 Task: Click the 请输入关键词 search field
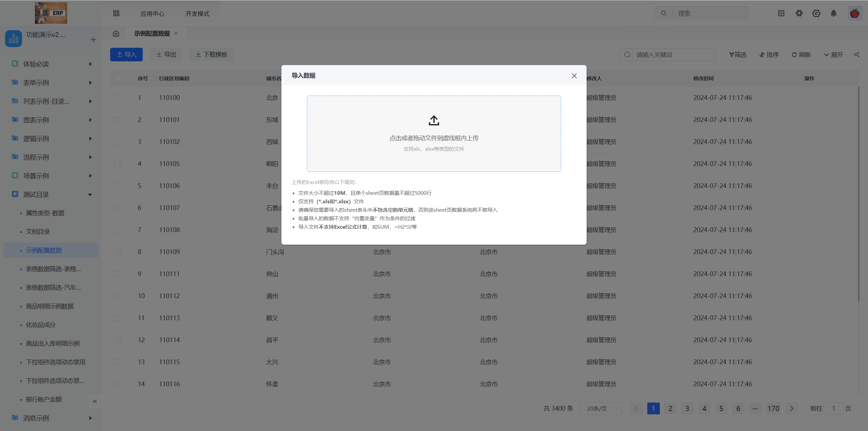(x=667, y=55)
